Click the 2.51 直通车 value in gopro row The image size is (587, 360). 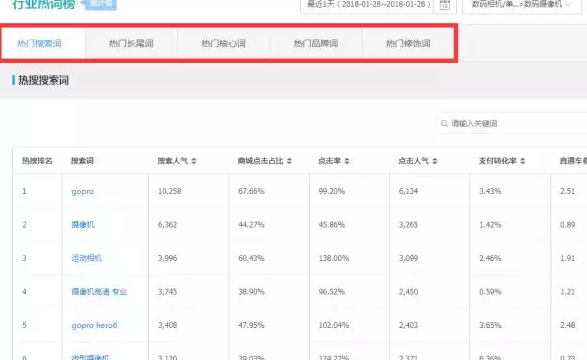click(567, 191)
